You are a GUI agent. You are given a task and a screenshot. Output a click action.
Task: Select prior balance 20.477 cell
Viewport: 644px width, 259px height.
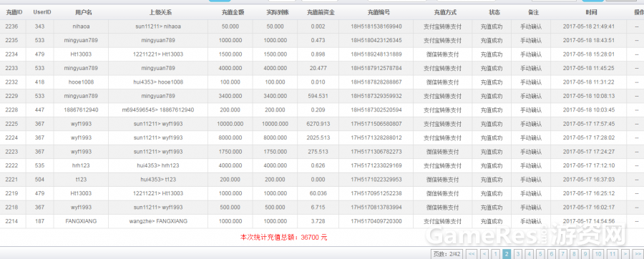point(318,69)
